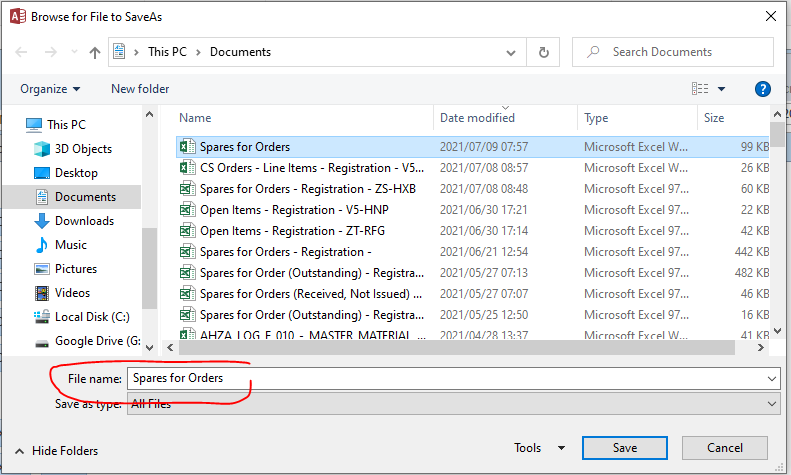Click the Save button
Image resolution: width=791 pixels, height=475 pixels.
624,448
